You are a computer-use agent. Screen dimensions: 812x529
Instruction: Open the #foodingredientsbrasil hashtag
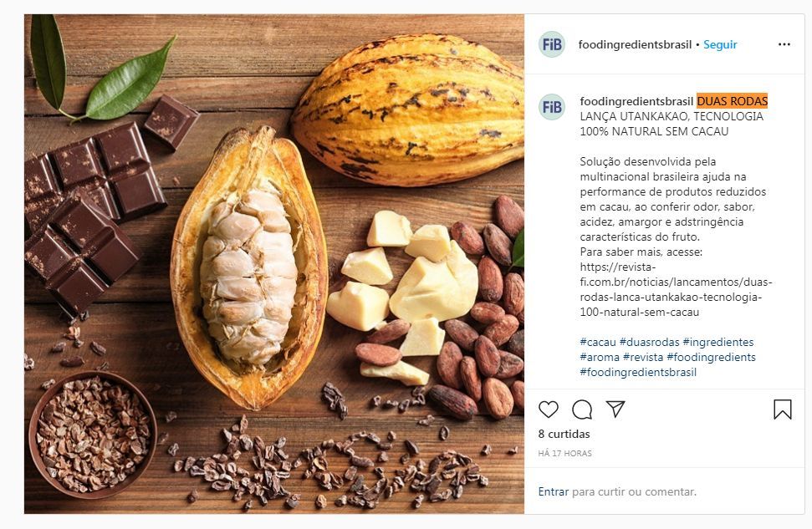(x=638, y=372)
